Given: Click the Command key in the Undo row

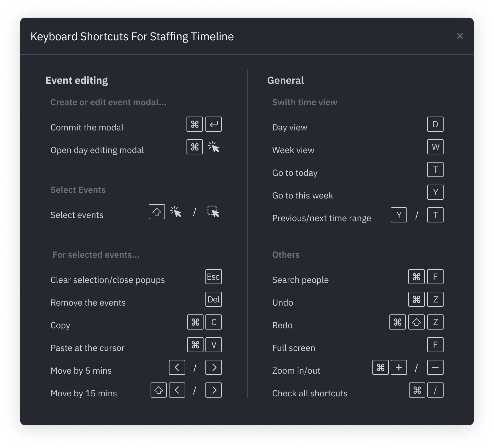Looking at the screenshot, I should tap(416, 299).
